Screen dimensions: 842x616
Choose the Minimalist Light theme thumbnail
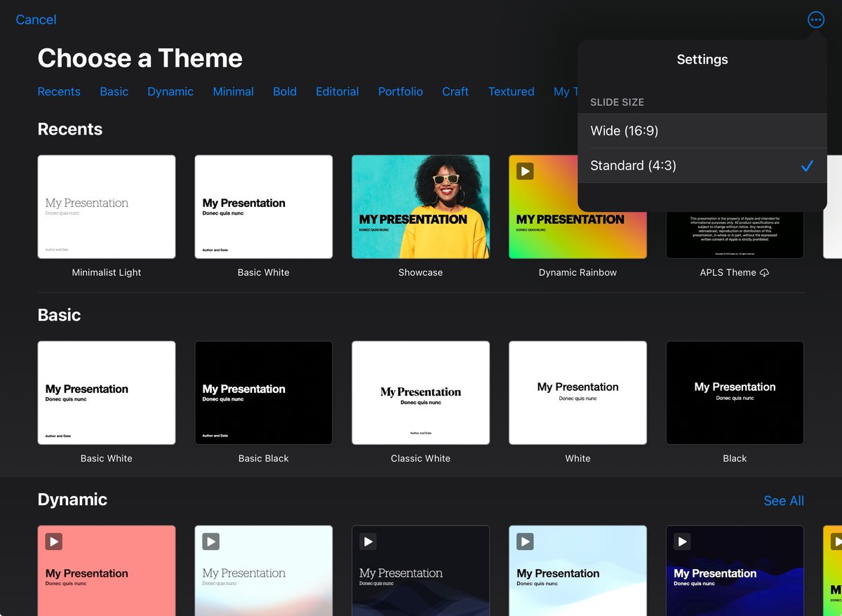coord(107,207)
